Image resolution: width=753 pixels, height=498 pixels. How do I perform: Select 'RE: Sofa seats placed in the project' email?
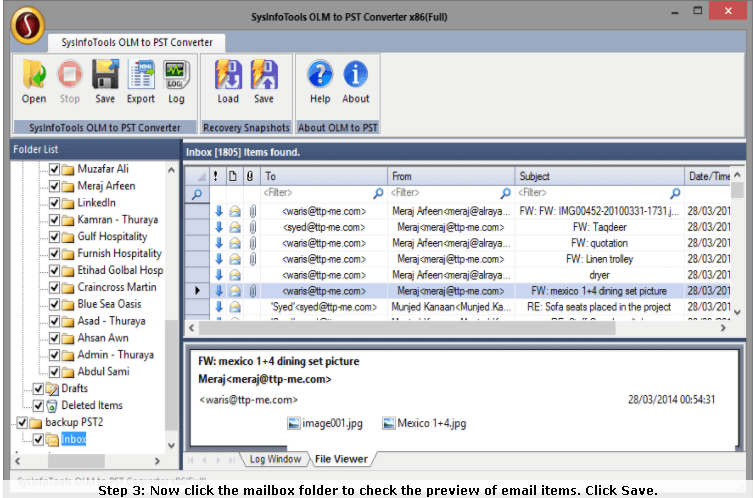[x=458, y=307]
